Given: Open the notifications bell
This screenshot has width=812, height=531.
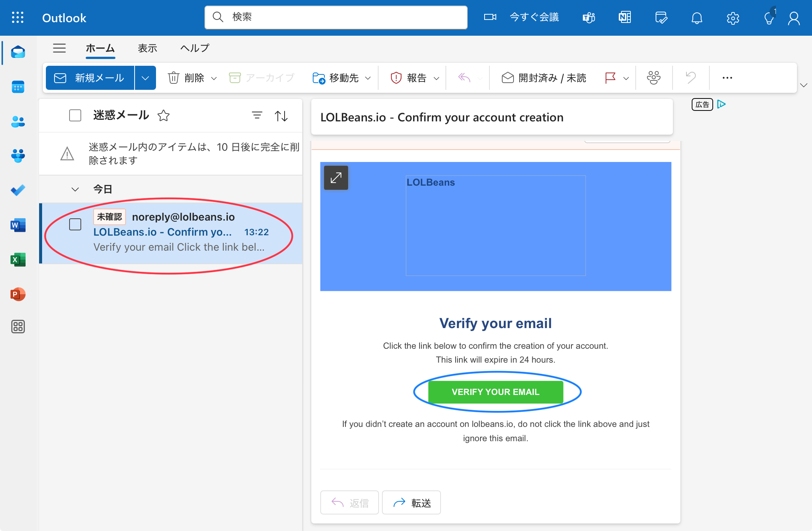Looking at the screenshot, I should [x=697, y=18].
